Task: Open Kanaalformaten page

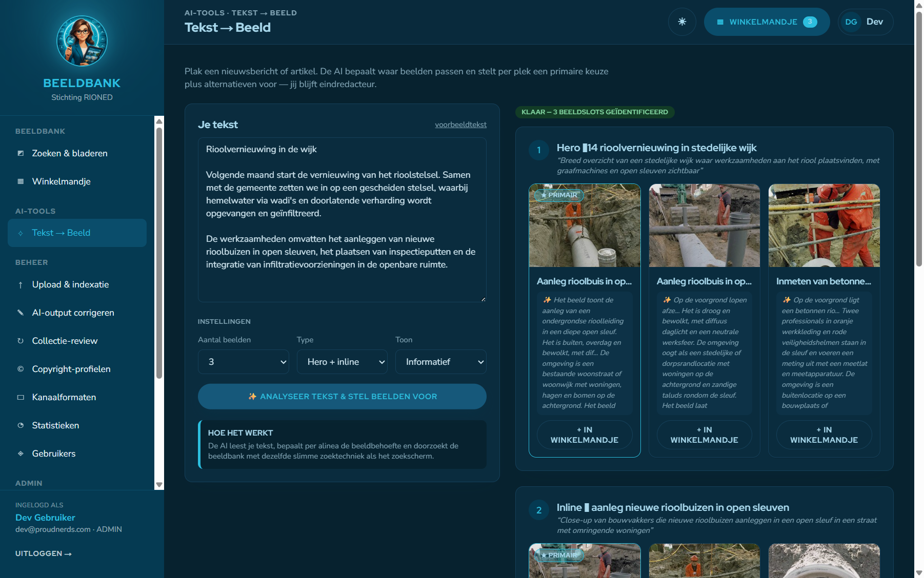Action: (77, 397)
